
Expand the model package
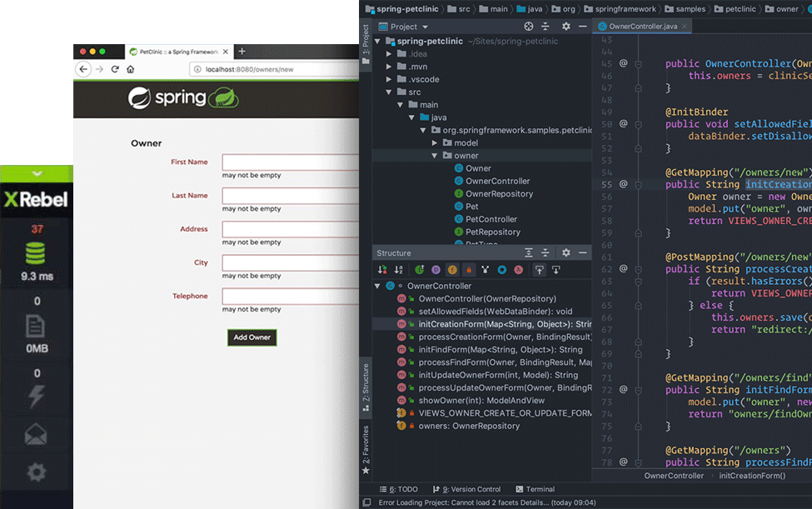pyautogui.click(x=435, y=143)
